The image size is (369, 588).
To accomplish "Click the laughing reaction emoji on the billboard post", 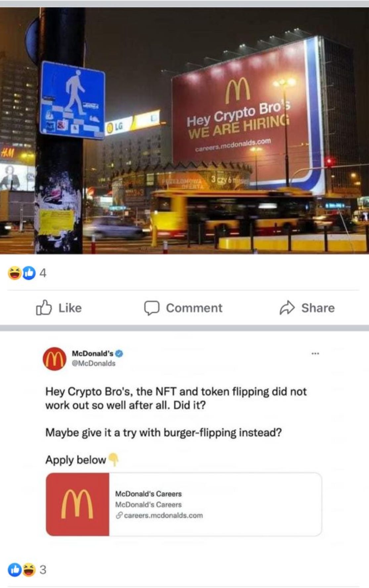I will pyautogui.click(x=15, y=273).
